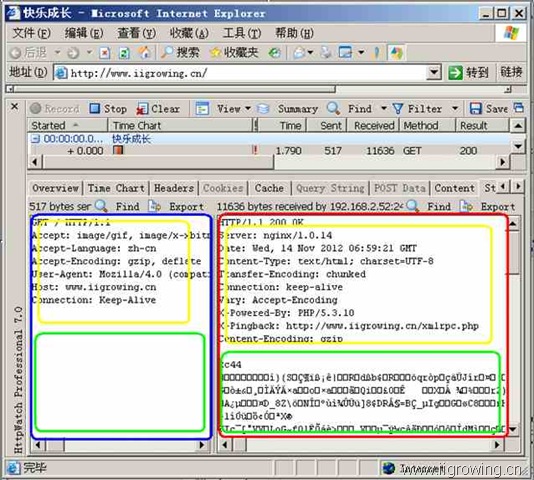Select the GET request row with result 200
534x480 pixels.
pyautogui.click(x=269, y=151)
